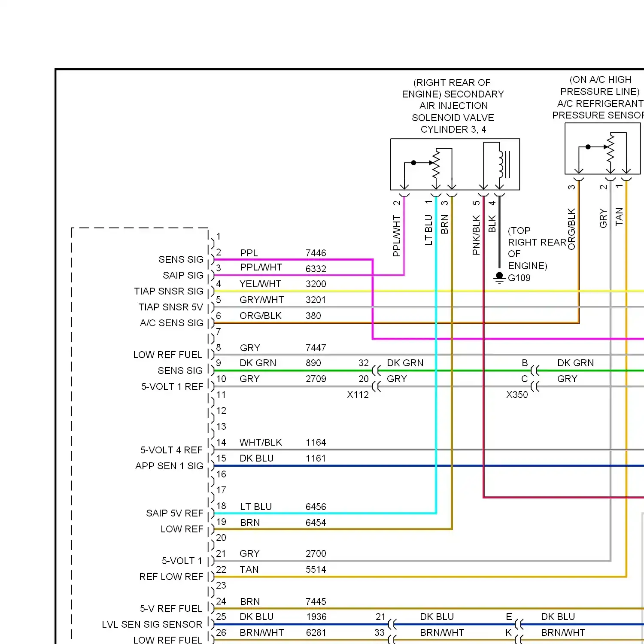
Task: Click circuit number 1161
Action: 316,458
